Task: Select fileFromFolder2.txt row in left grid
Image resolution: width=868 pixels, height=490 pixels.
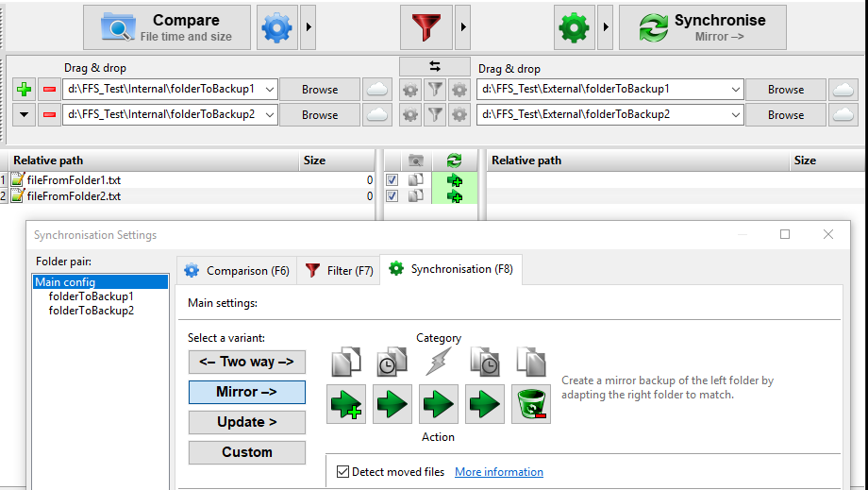Action: (192, 196)
